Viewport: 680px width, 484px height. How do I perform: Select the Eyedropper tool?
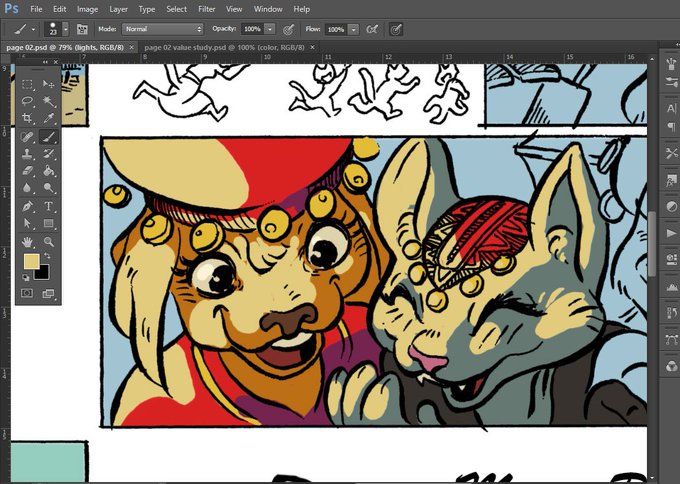coord(49,118)
